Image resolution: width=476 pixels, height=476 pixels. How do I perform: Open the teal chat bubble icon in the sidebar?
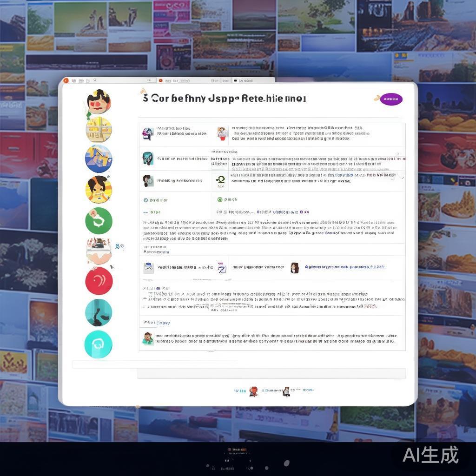tap(98, 344)
